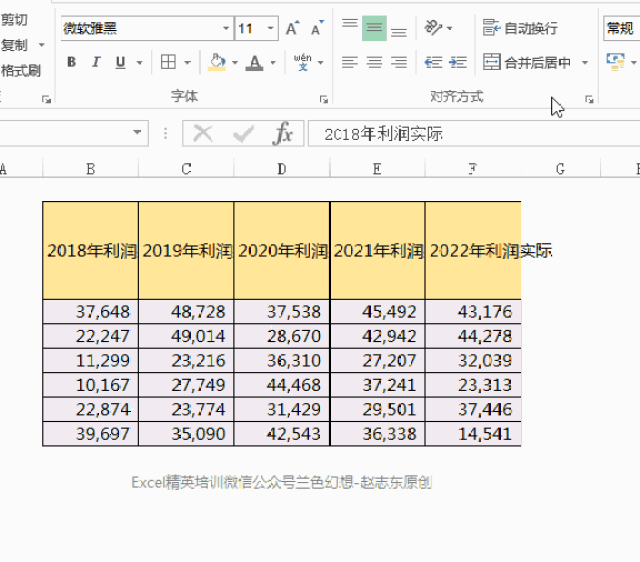Expand merge and center dropdown arrow
This screenshot has height=562, width=640.
point(585,62)
